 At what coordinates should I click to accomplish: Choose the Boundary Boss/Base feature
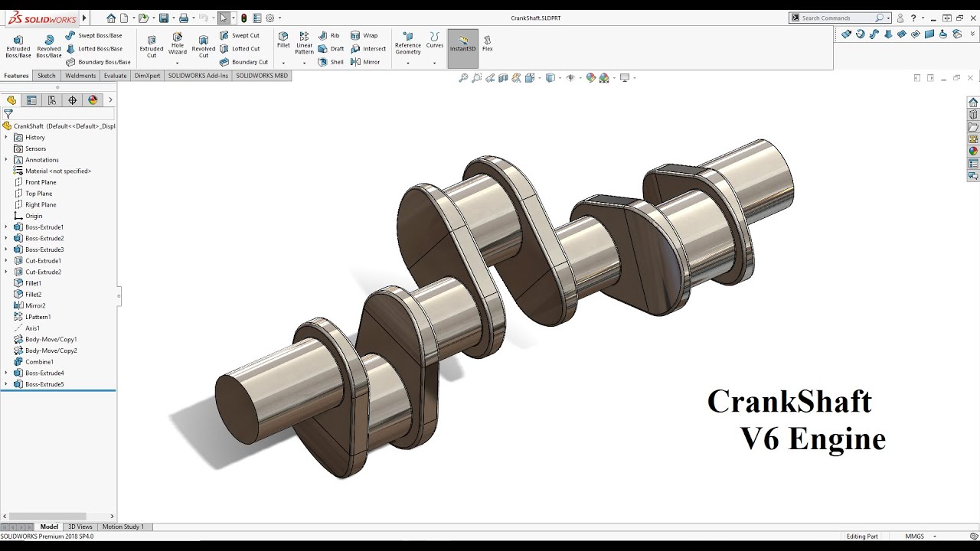tap(98, 62)
